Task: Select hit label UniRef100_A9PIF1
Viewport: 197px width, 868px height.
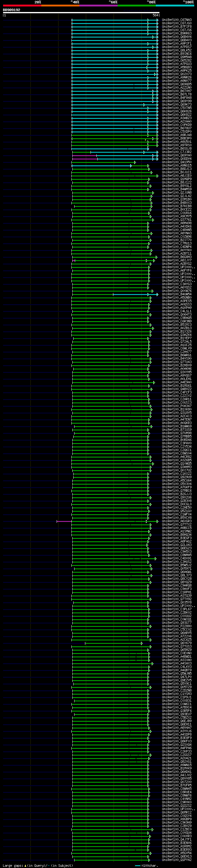Action: [x=177, y=43]
